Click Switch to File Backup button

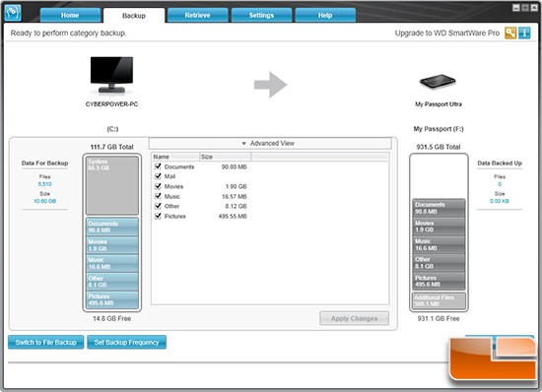pos(46,343)
